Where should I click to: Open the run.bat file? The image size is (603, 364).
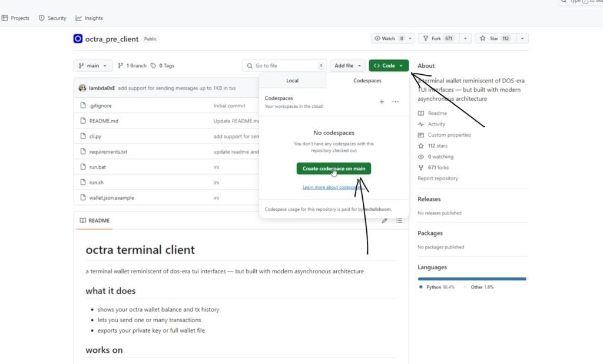[97, 167]
